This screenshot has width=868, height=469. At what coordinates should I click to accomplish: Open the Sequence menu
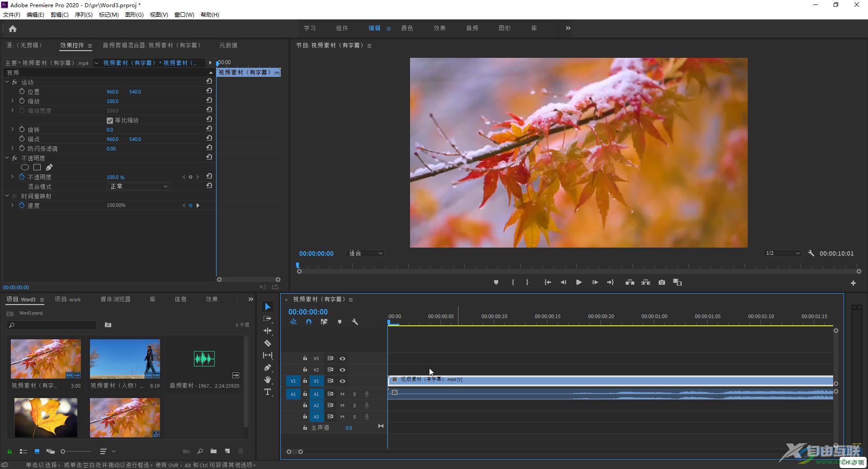click(84, 15)
